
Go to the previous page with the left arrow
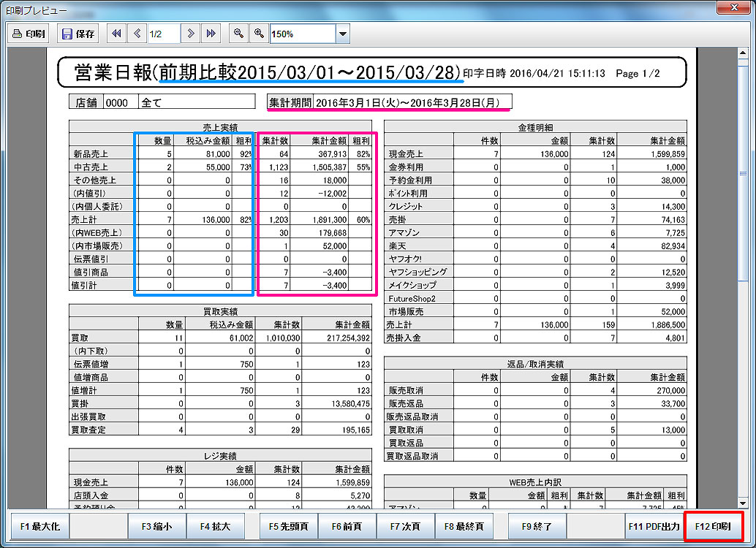click(x=136, y=33)
